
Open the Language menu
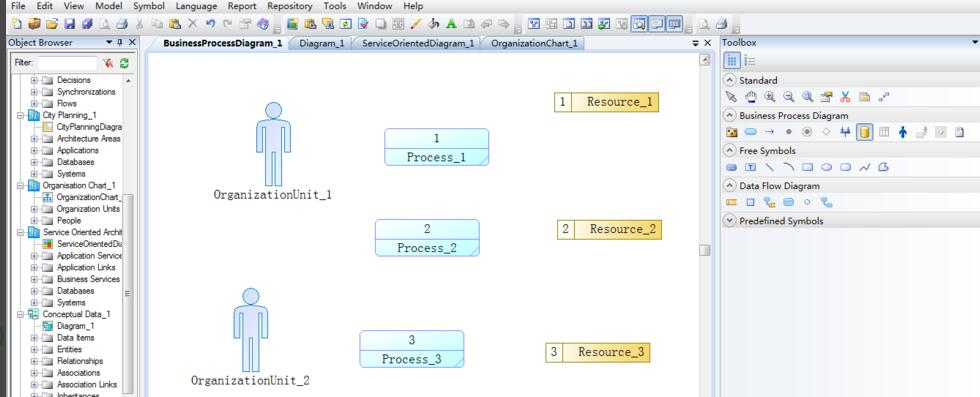coord(196,6)
